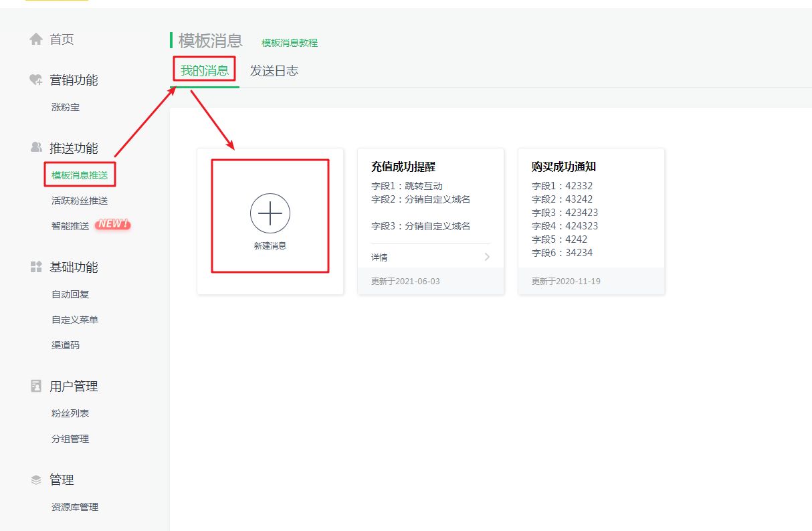Click the plus icon in 新建消息 card
The image size is (812, 531).
click(270, 213)
